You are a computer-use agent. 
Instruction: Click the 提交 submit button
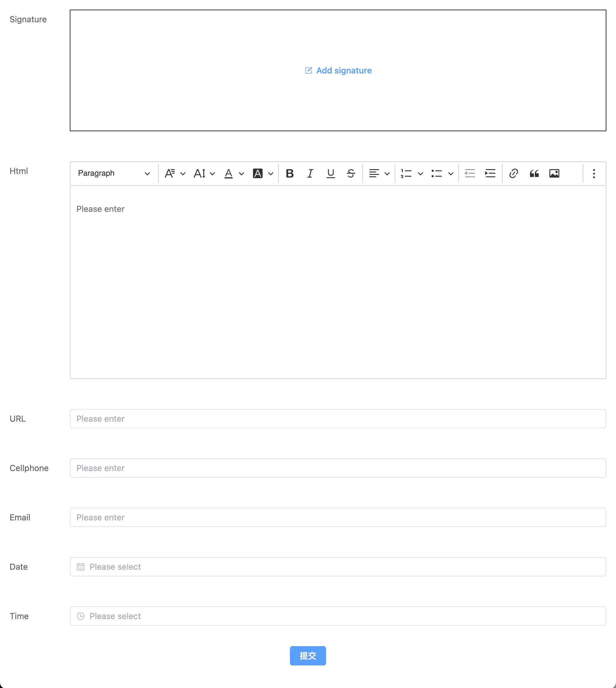click(x=308, y=655)
